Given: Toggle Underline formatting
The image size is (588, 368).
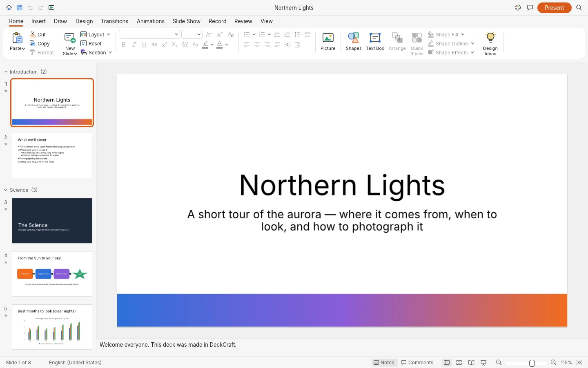Looking at the screenshot, I should tap(144, 45).
